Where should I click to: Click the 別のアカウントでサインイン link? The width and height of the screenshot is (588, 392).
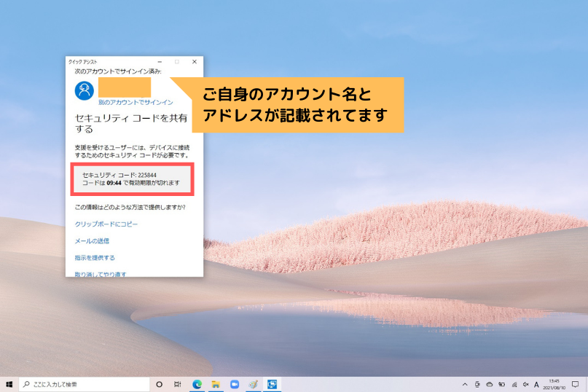[136, 102]
